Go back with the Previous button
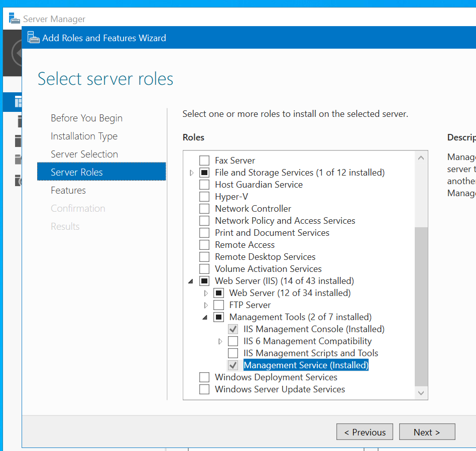Screen dimensions: 476x451 pos(365,432)
